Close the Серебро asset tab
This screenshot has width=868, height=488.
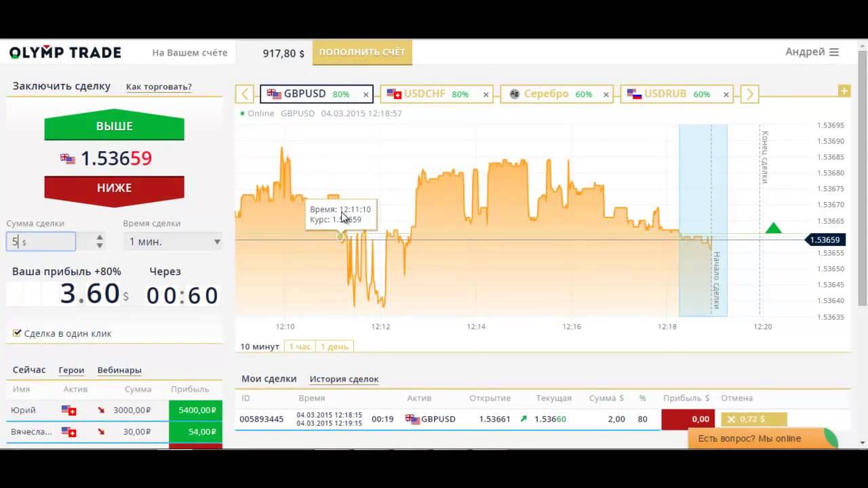click(606, 94)
